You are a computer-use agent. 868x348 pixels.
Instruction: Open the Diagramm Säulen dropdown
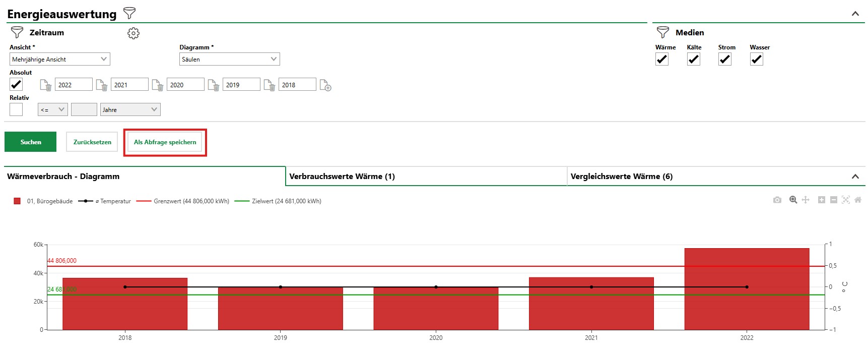pos(230,59)
